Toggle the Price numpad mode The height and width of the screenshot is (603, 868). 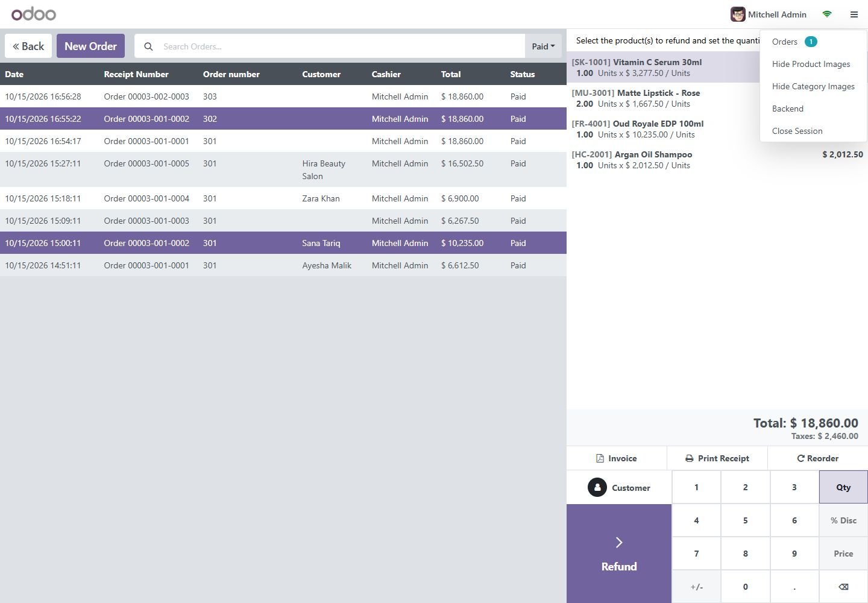pyautogui.click(x=843, y=554)
